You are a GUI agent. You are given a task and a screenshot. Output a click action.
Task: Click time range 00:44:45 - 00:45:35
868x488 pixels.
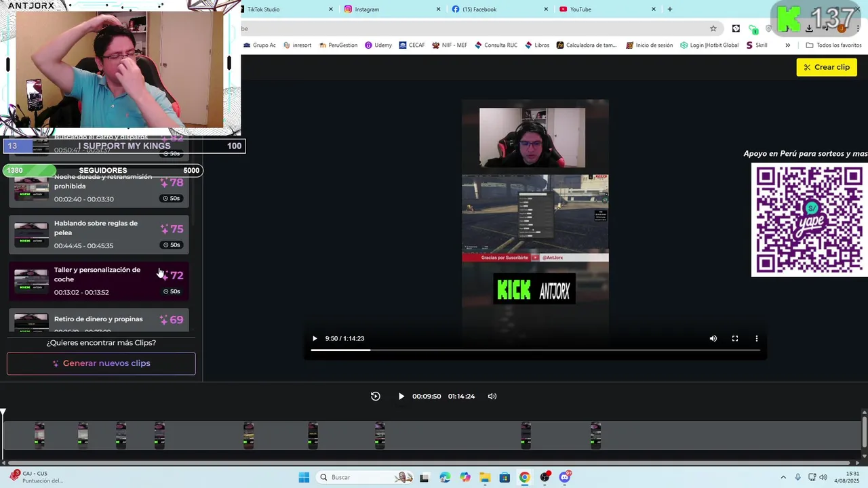[x=83, y=246]
